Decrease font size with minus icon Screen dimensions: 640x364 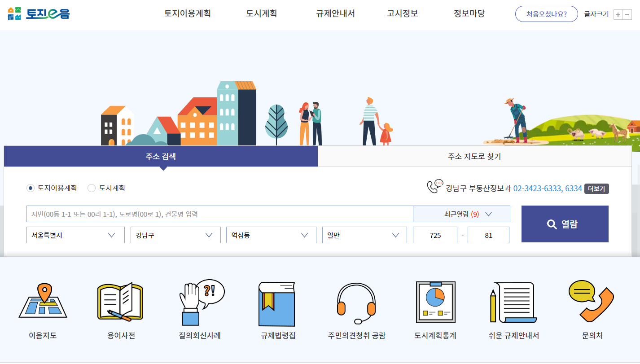click(x=627, y=14)
